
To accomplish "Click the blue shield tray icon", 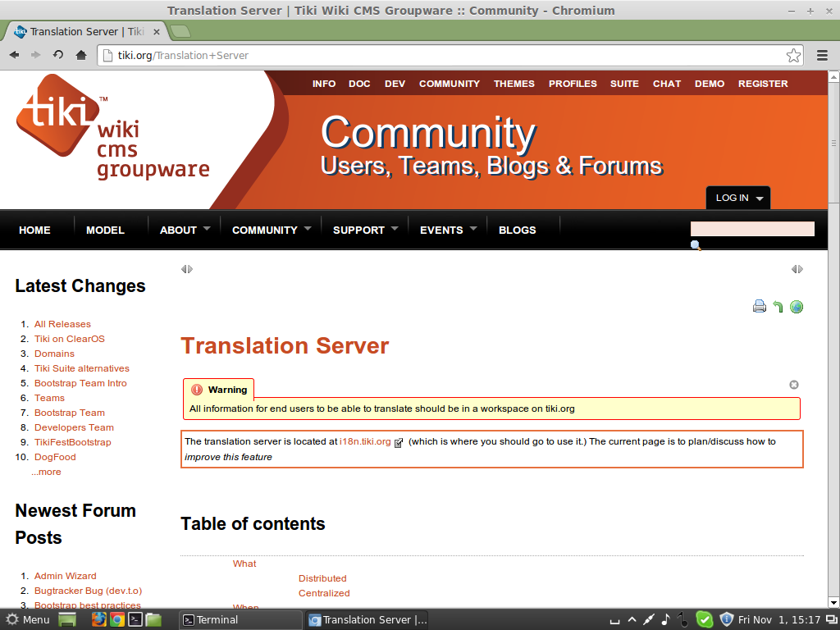I will tap(726, 619).
